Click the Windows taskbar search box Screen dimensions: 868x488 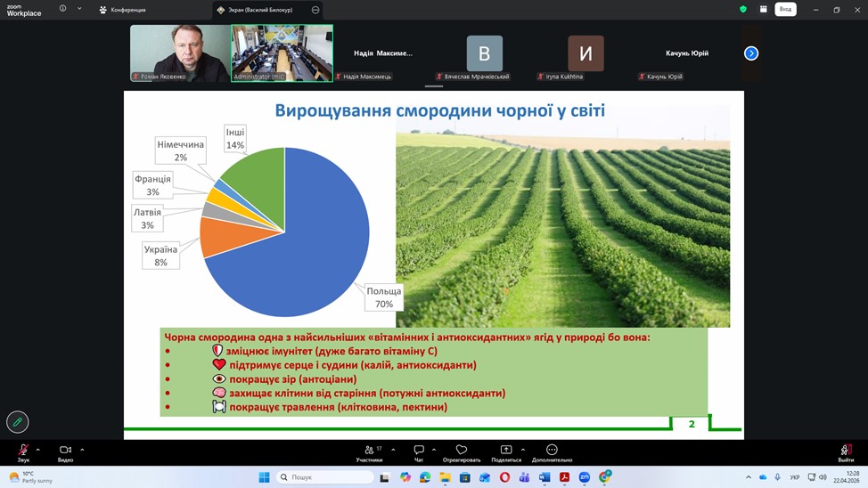(x=324, y=477)
